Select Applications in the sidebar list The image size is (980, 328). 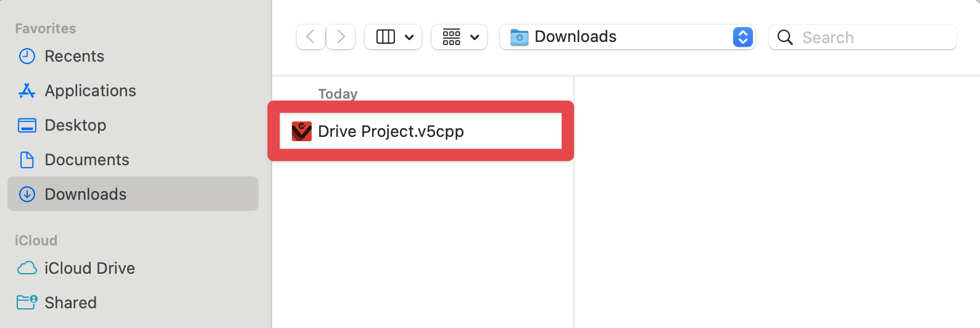point(90,91)
